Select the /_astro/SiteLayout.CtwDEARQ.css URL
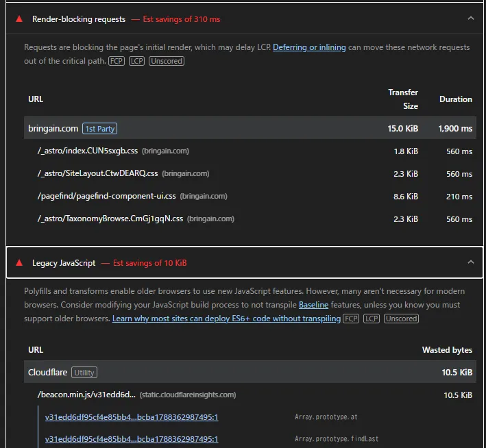This screenshot has width=486, height=448. tap(97, 173)
